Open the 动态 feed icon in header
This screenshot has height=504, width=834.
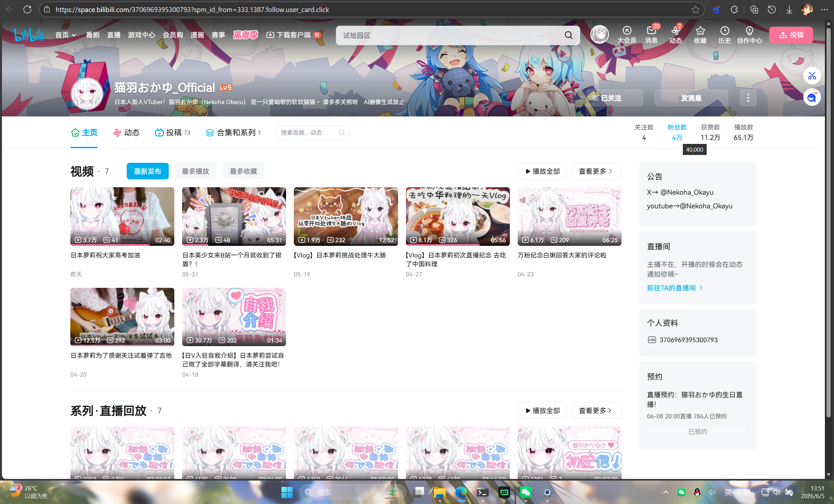676,35
